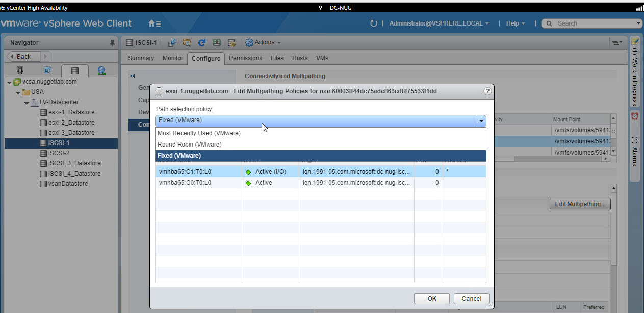The height and width of the screenshot is (313, 644).
Task: Switch to the Permissions tab
Action: click(x=245, y=58)
